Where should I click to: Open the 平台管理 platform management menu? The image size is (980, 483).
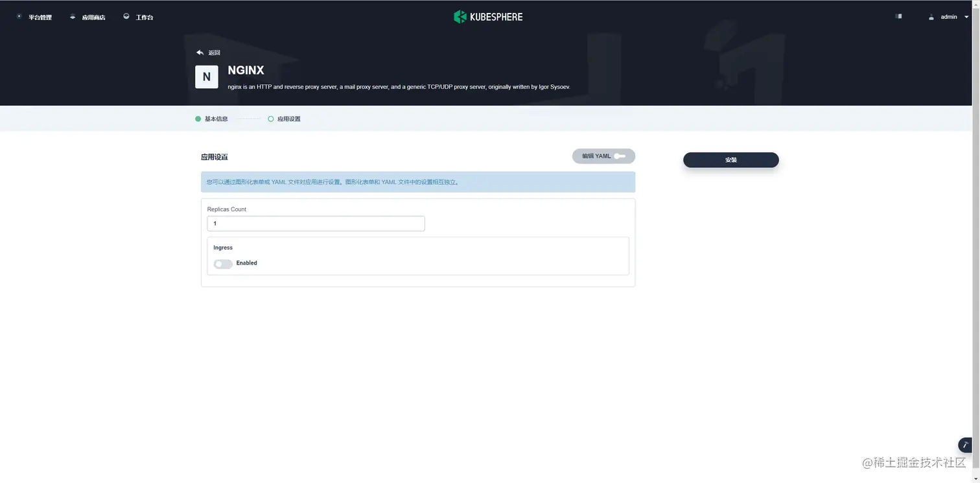(x=34, y=17)
